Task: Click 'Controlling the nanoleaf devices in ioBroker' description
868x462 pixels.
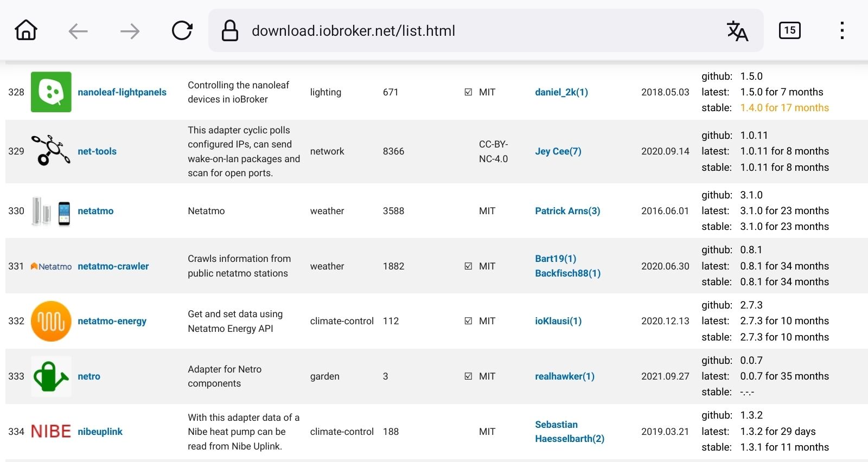Action: [x=238, y=92]
